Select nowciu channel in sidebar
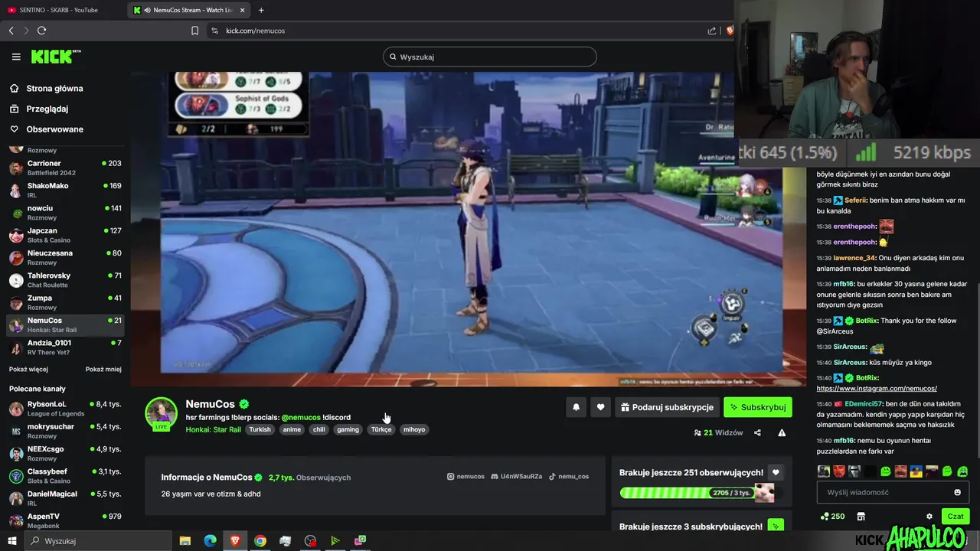980x551 pixels. coord(64,213)
